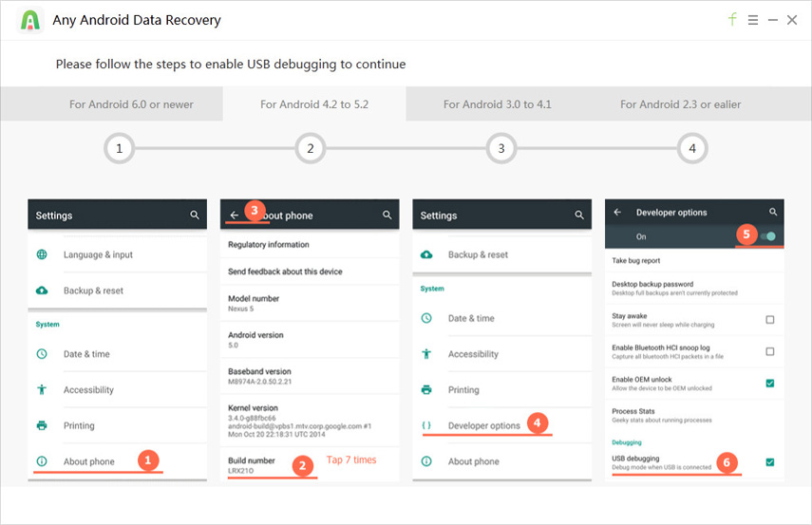Click Build number LRX21O row

click(x=310, y=465)
